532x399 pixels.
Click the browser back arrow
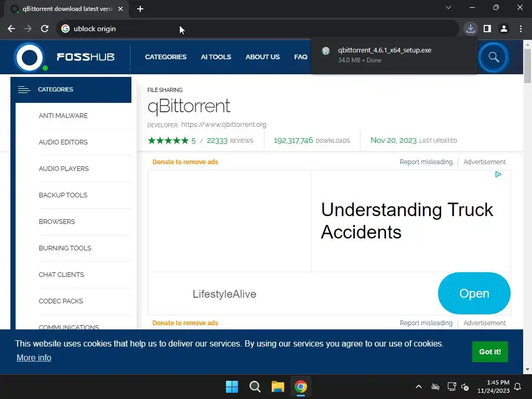click(11, 29)
